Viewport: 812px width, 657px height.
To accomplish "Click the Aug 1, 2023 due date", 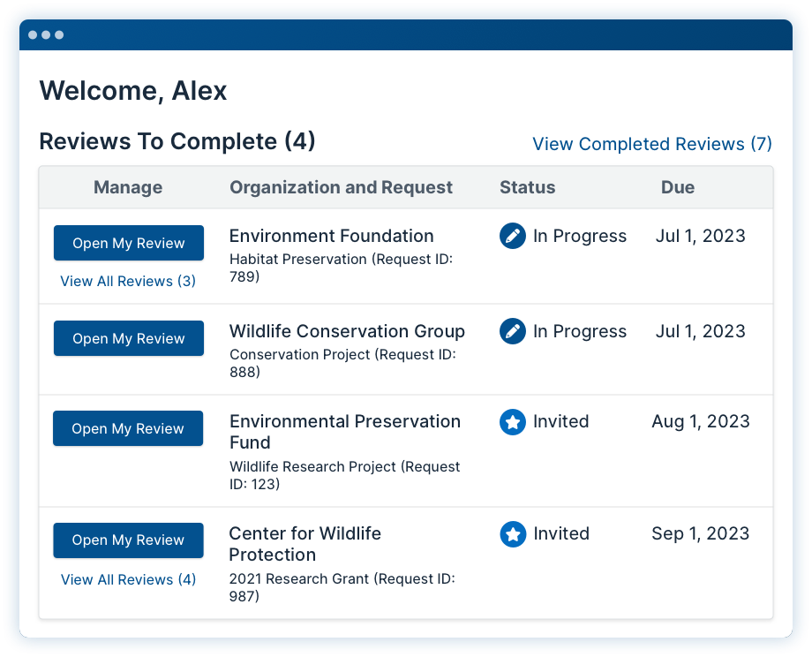I will (x=701, y=422).
